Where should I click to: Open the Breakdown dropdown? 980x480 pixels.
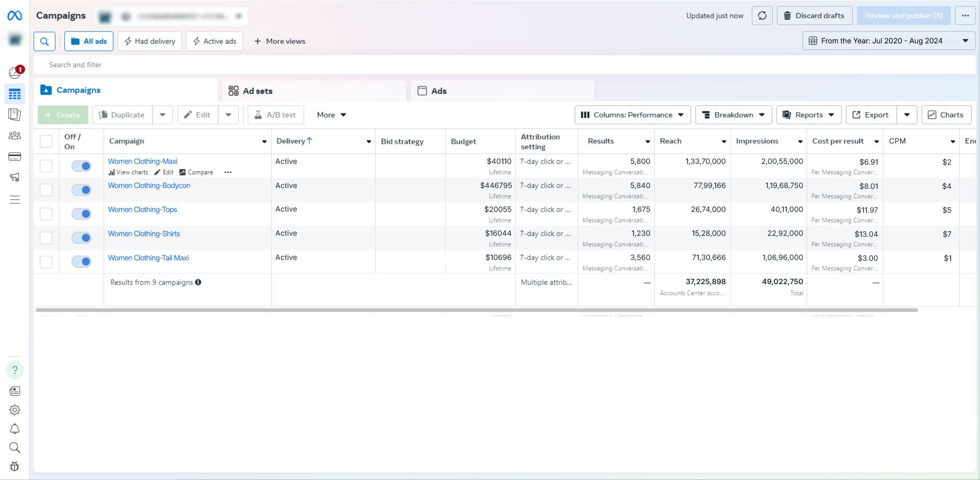point(733,115)
